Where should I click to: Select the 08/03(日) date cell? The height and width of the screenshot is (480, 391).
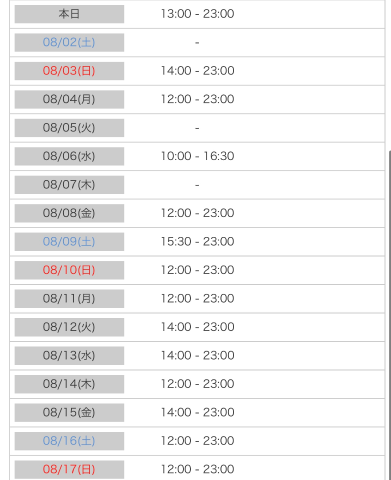pos(69,71)
